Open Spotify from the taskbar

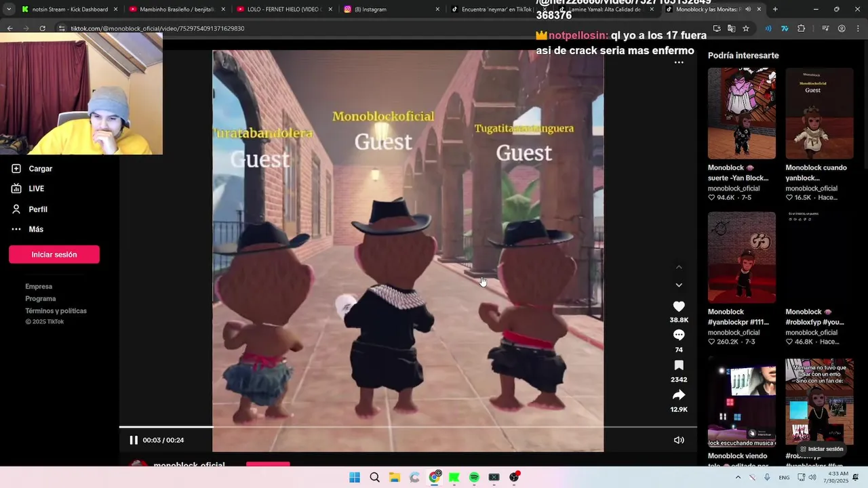point(474,477)
